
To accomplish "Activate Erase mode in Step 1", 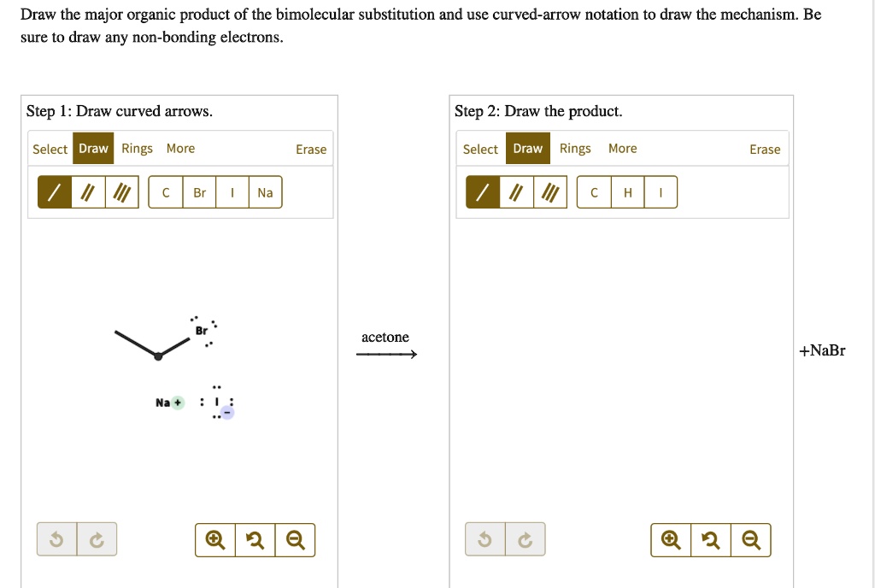I will coord(310,149).
